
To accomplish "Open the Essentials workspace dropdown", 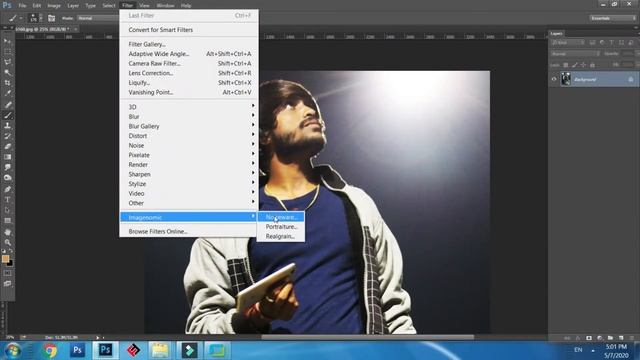I will click(x=612, y=18).
